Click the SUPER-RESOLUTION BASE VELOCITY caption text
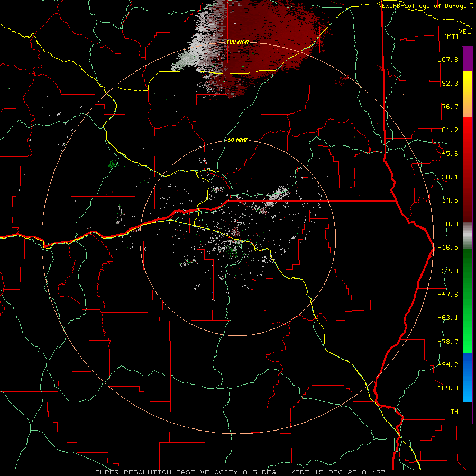Viewport: 476px width, 476px height. [168, 472]
